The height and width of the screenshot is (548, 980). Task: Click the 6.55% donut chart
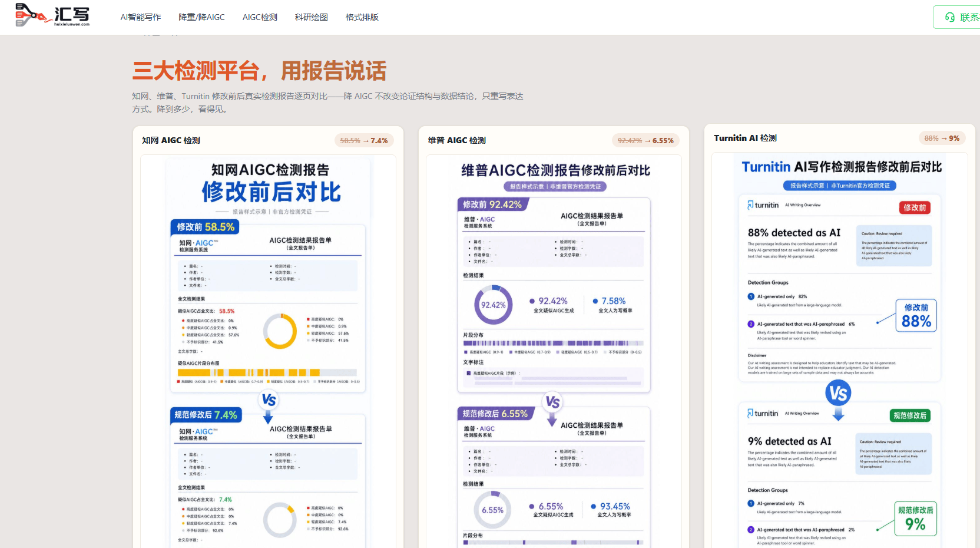[x=492, y=510]
